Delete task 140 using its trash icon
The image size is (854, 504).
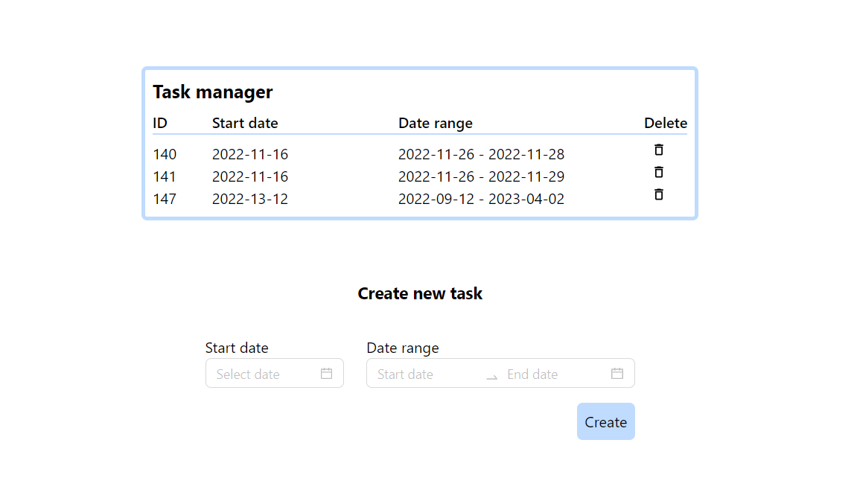point(658,150)
